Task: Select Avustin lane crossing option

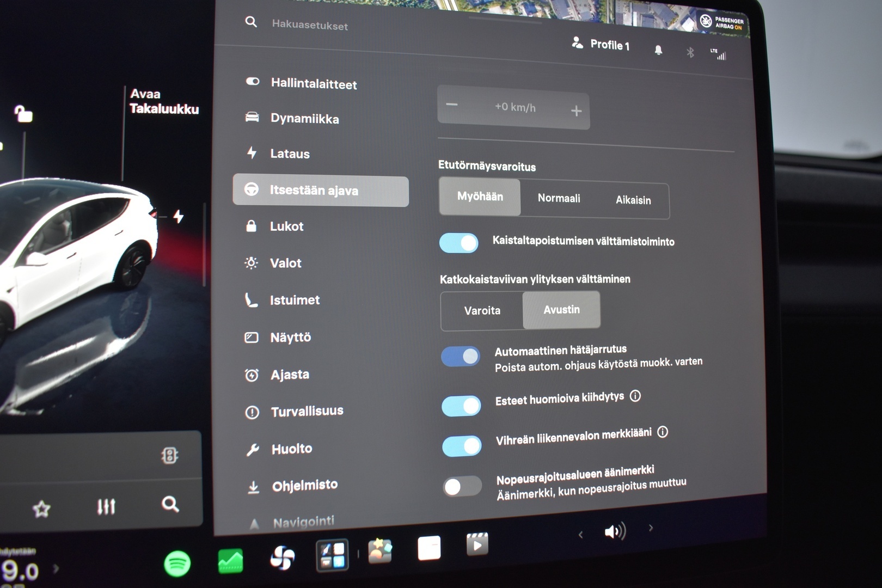Action: 561,310
